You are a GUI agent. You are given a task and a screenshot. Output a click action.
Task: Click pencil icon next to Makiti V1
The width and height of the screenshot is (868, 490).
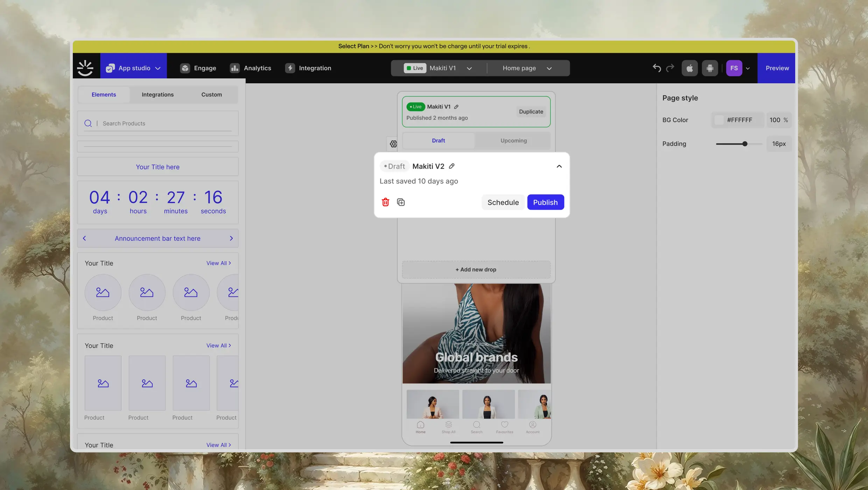click(456, 107)
